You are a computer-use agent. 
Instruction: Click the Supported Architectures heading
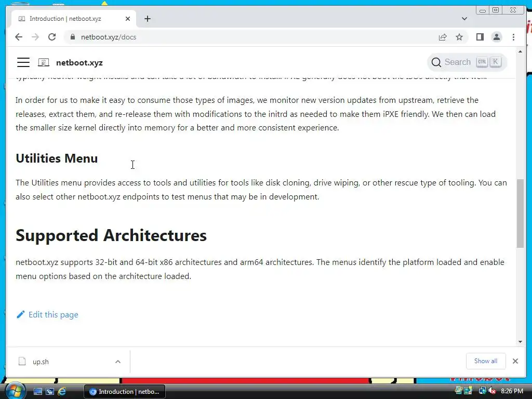click(x=111, y=235)
